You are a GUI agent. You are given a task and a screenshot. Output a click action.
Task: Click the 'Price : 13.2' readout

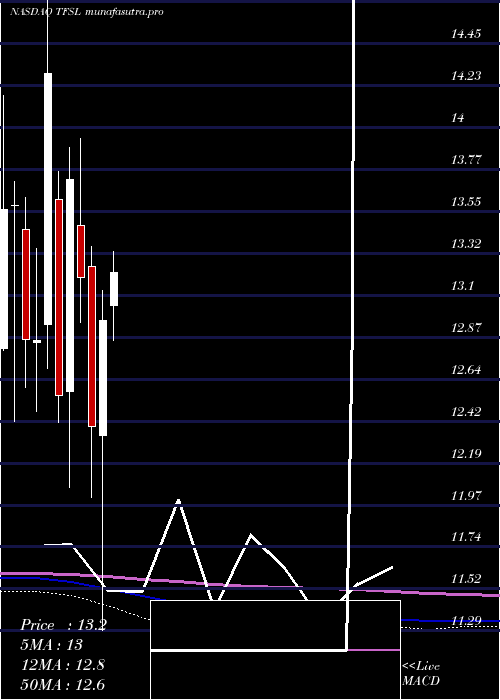point(63,625)
